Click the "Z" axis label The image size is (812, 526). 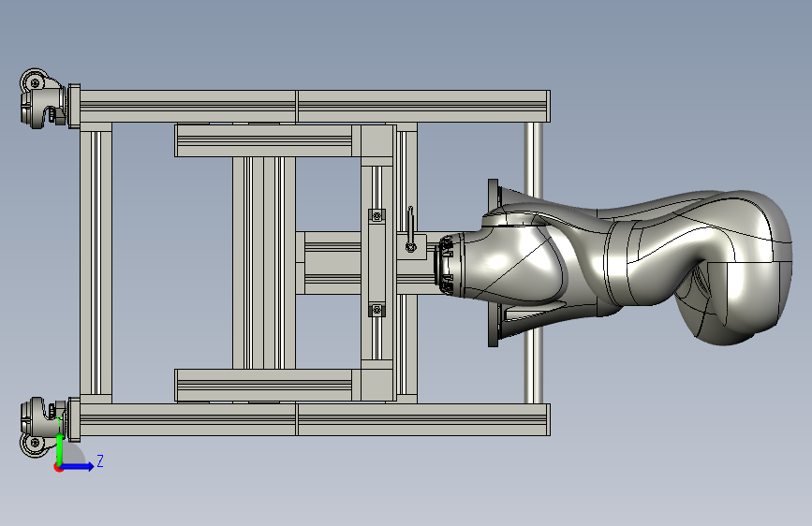(100, 460)
